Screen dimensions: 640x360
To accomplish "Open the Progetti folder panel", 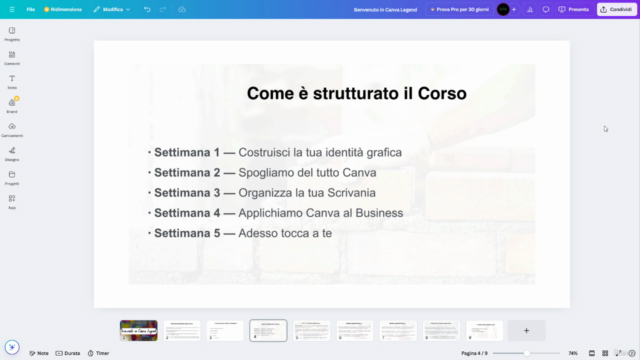I will (12, 178).
